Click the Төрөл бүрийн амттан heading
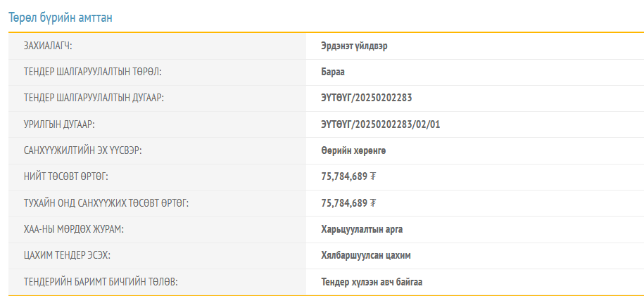The width and height of the screenshot is (644, 303). coord(61,18)
